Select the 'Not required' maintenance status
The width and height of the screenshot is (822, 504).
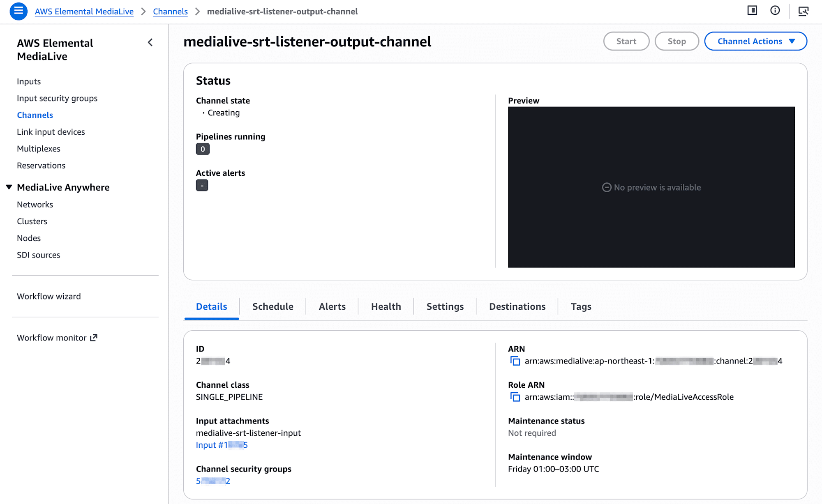coord(532,433)
